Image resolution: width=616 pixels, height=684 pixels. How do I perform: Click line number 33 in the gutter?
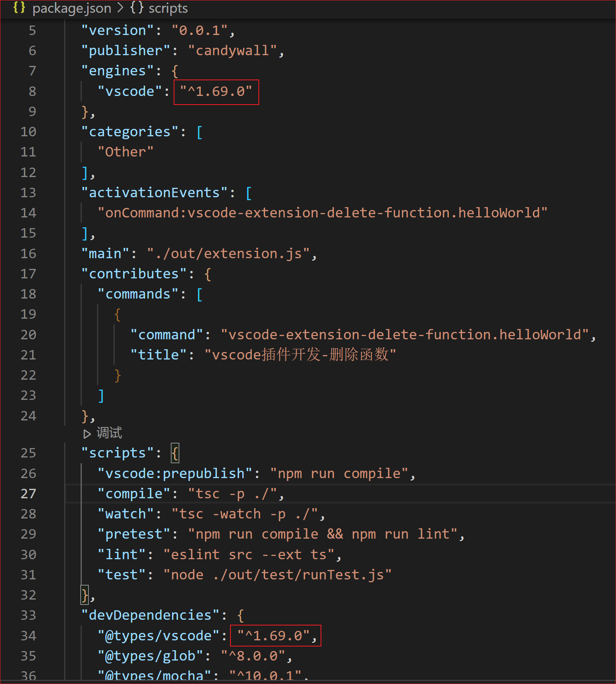(x=28, y=615)
